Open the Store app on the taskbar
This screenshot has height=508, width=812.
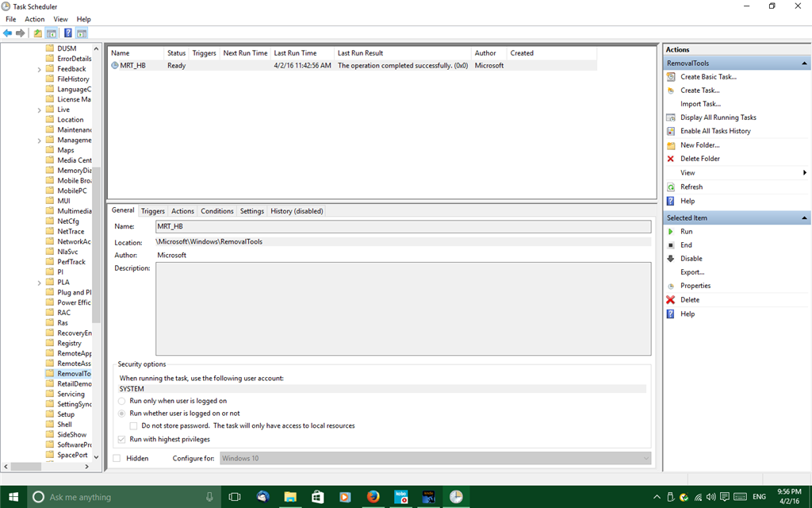(317, 497)
